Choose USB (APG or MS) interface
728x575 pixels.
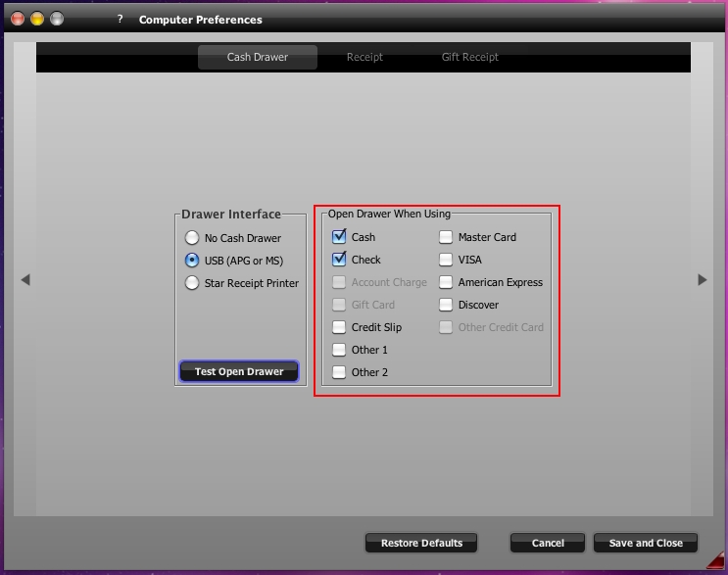pyautogui.click(x=192, y=261)
